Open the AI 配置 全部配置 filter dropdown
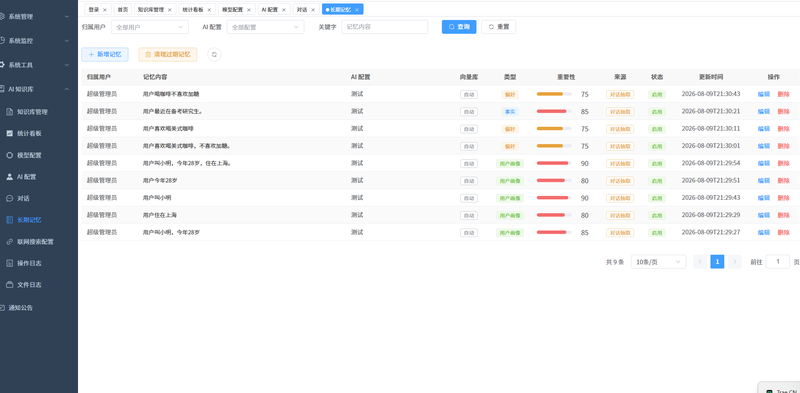This screenshot has width=800, height=393. tap(265, 27)
